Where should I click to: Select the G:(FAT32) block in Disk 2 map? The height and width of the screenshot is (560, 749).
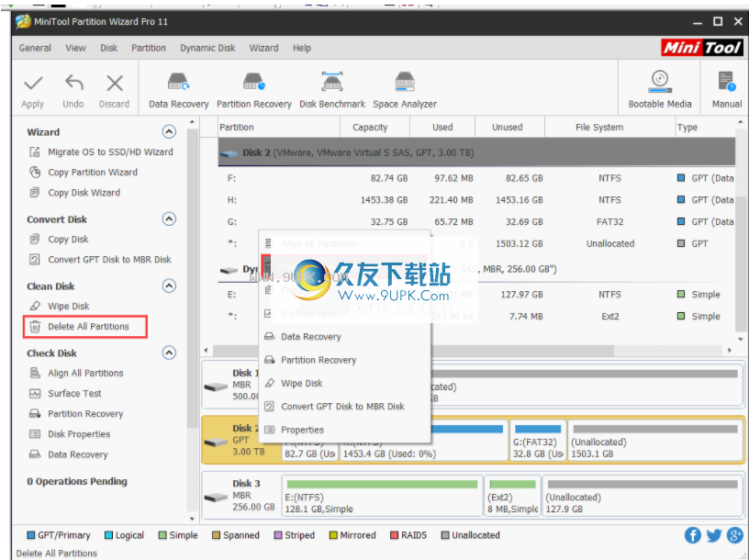(538, 441)
